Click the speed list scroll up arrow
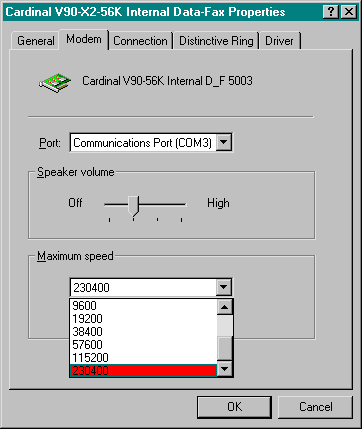The height and width of the screenshot is (429, 362). tap(224, 307)
